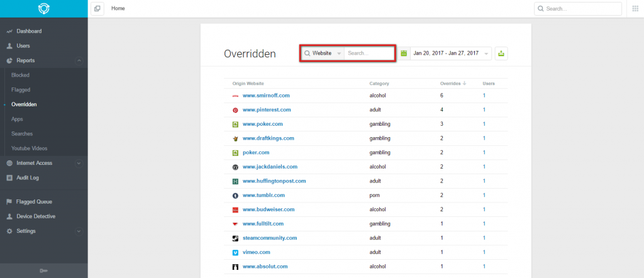Click the tumblr.com favicon
This screenshot has width=644, height=278.
coord(235,196)
